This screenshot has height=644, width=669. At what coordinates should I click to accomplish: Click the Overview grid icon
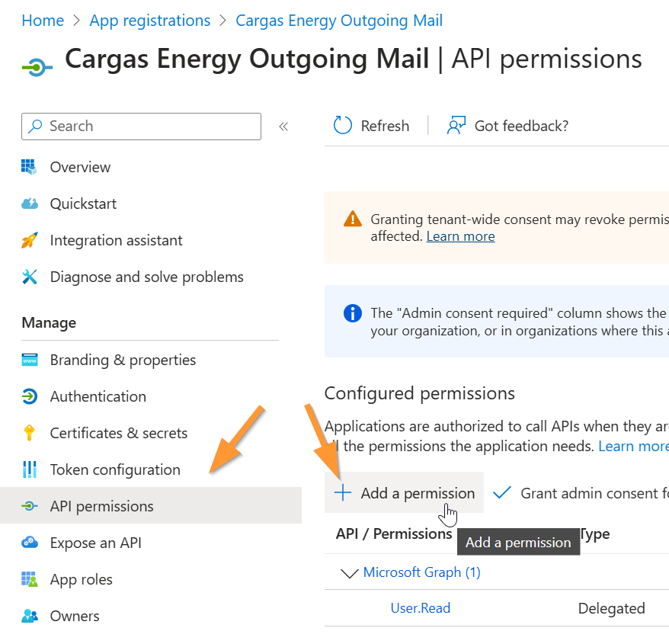pyautogui.click(x=29, y=167)
